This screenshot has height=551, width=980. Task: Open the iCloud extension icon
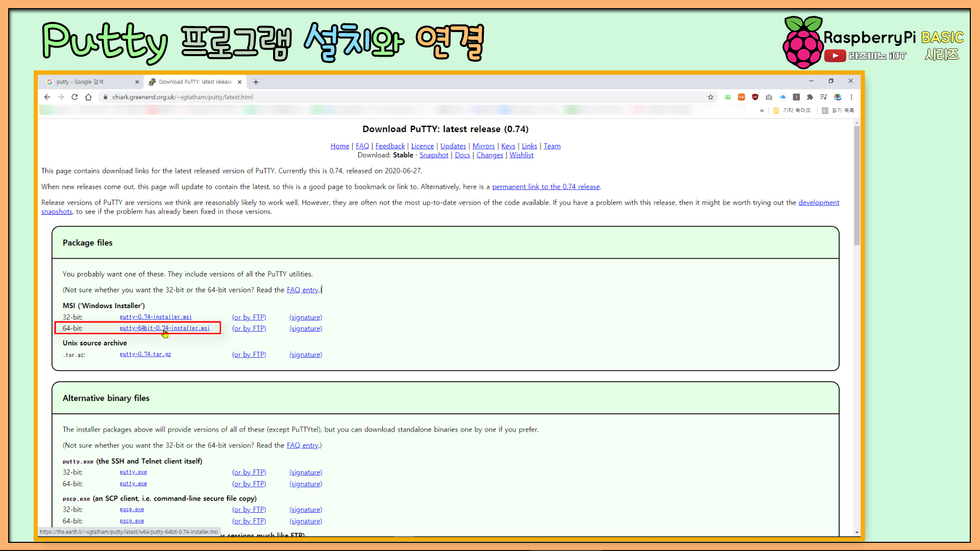[x=782, y=97]
